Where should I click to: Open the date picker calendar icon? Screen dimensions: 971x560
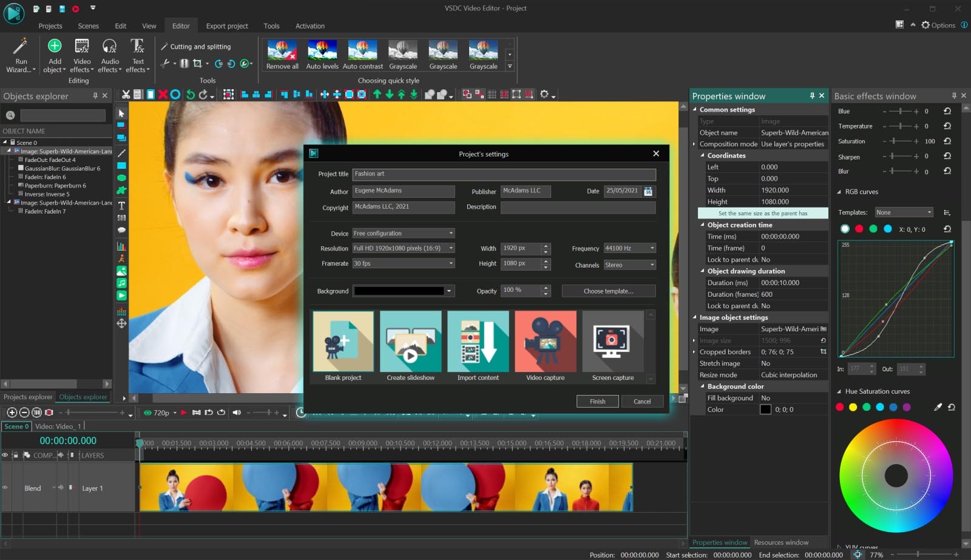pos(648,191)
